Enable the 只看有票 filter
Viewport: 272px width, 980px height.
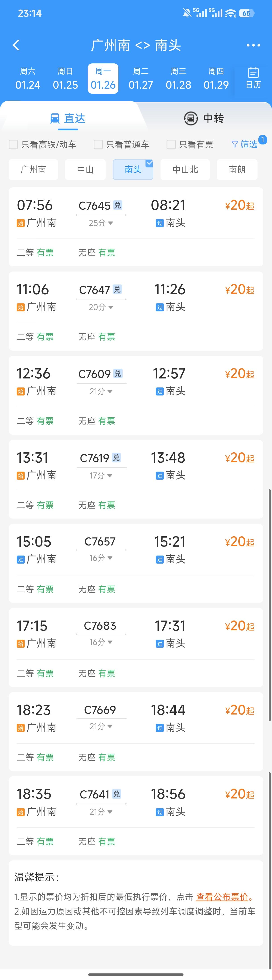click(x=171, y=144)
